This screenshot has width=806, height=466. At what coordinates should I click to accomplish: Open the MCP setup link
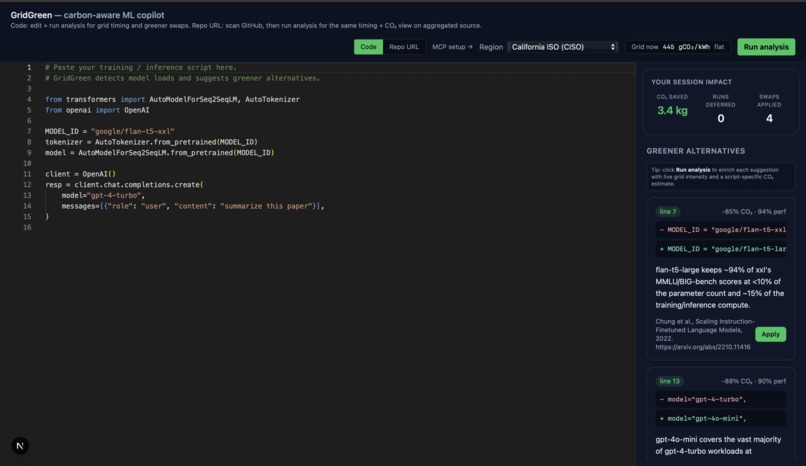pos(452,47)
